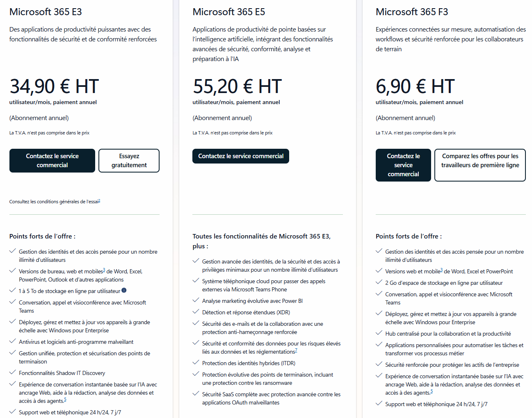Viewport: 532px width, 418px height.
Task: Open footnote 2 after trial conditions text
Action: (99, 201)
